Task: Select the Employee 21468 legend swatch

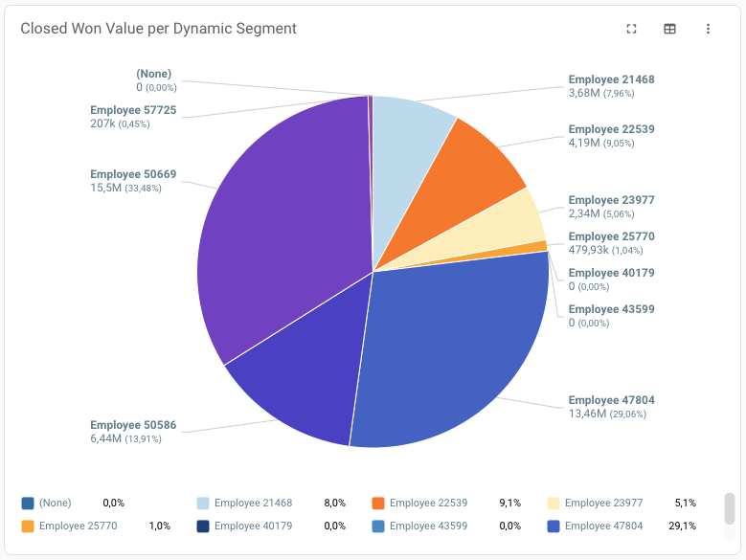Action: (x=203, y=503)
